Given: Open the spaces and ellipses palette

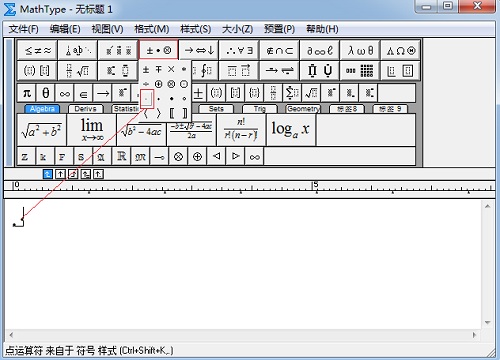Looking at the screenshot, I should pyautogui.click(x=78, y=50).
